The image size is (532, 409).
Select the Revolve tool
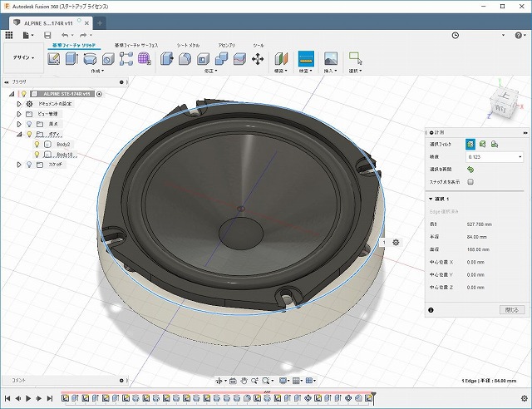coord(90,59)
